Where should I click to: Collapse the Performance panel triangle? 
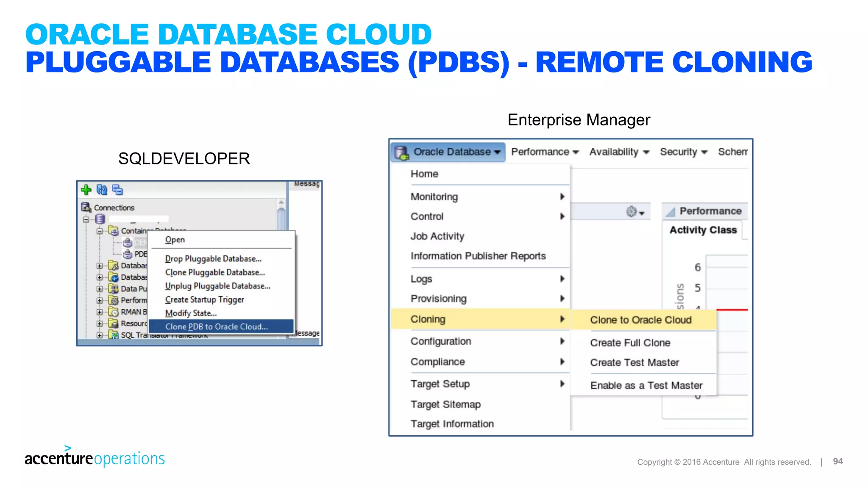[x=670, y=211]
